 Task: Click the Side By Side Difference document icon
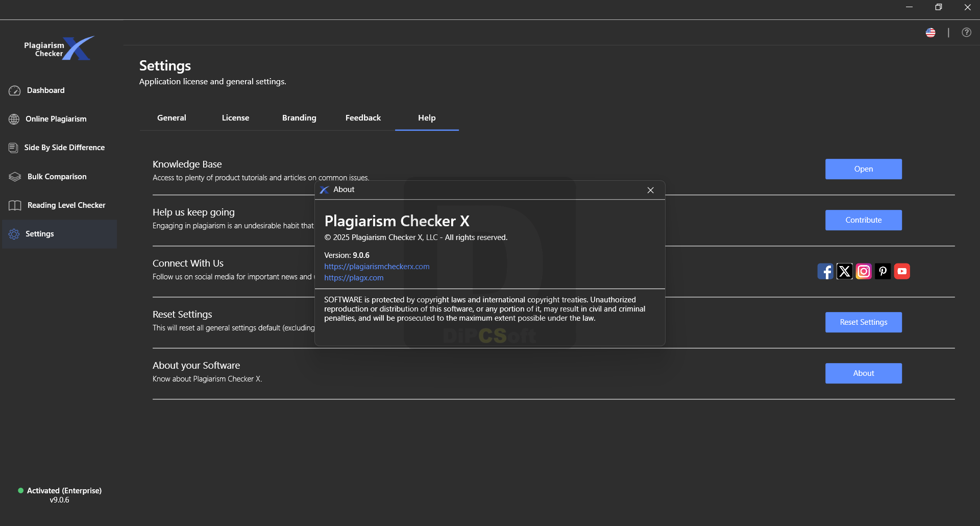coord(13,148)
